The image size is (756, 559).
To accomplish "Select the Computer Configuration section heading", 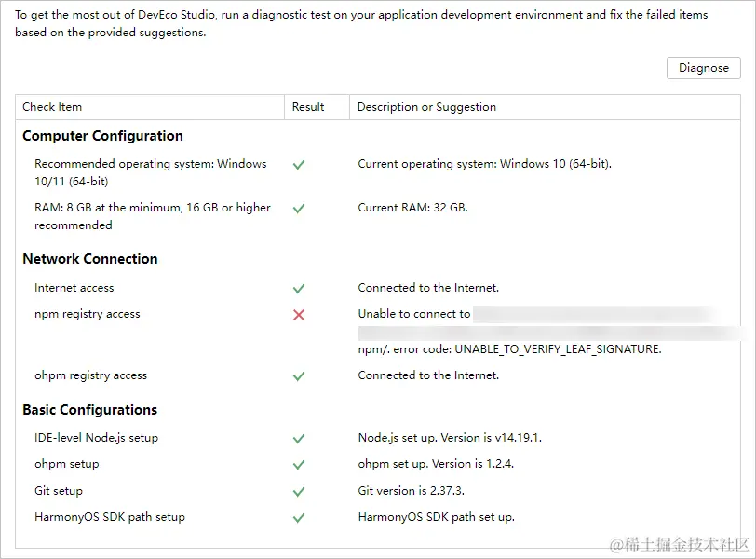I will pyautogui.click(x=102, y=136).
